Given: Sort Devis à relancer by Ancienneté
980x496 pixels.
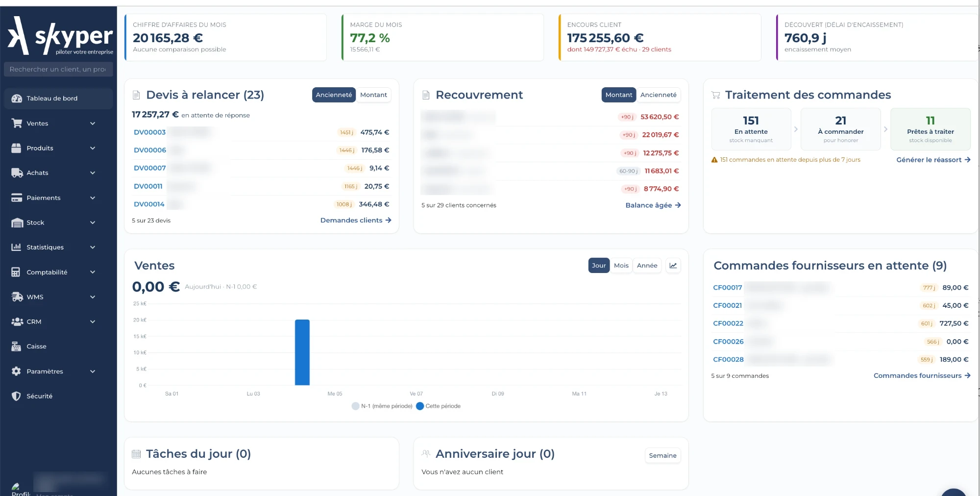Looking at the screenshot, I should pyautogui.click(x=334, y=95).
